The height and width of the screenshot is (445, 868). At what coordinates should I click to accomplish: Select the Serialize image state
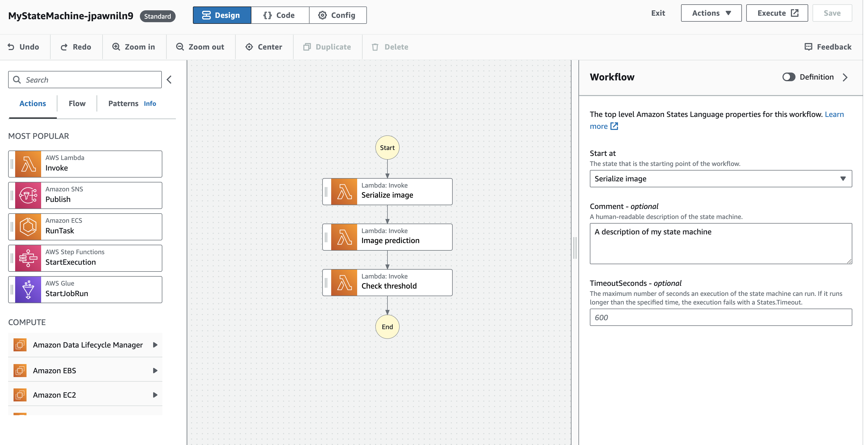pyautogui.click(x=387, y=191)
